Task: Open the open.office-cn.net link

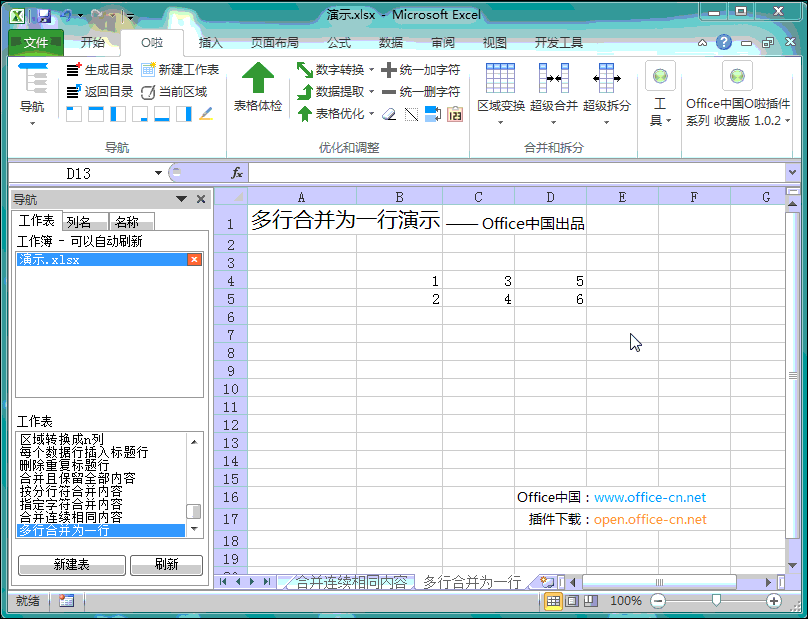Action: [650, 520]
